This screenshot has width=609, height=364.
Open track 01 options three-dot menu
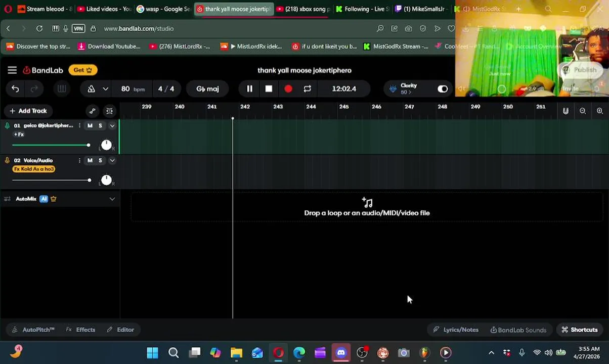click(x=79, y=125)
